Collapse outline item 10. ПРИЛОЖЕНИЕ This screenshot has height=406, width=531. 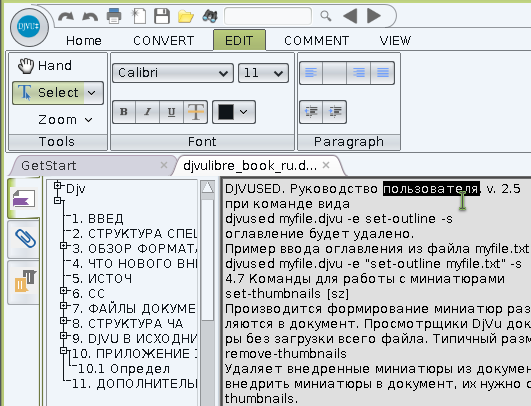(63, 350)
